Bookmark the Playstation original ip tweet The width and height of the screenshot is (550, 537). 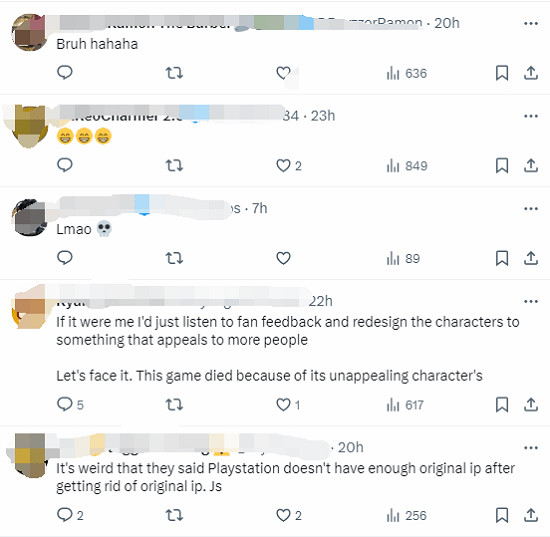click(x=502, y=515)
